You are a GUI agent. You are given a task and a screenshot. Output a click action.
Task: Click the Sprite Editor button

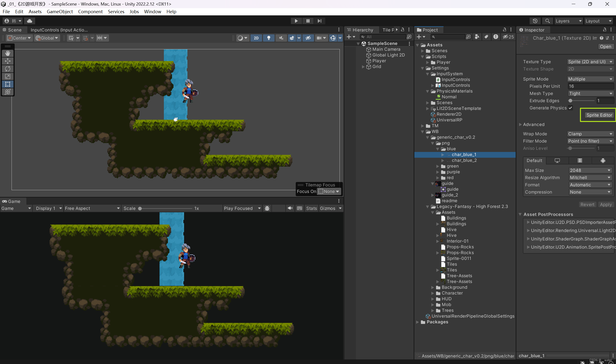pos(599,115)
